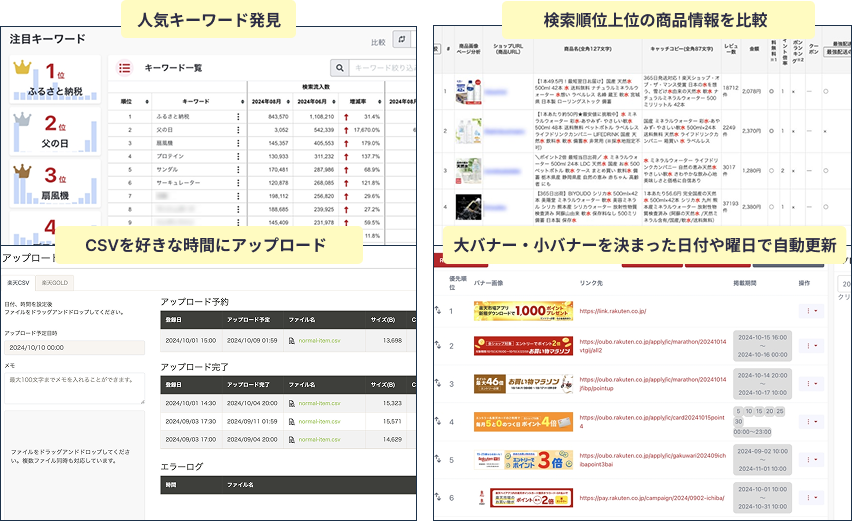Sort the table by キーワード column
Screen dimensions: 853x521
coord(242,102)
